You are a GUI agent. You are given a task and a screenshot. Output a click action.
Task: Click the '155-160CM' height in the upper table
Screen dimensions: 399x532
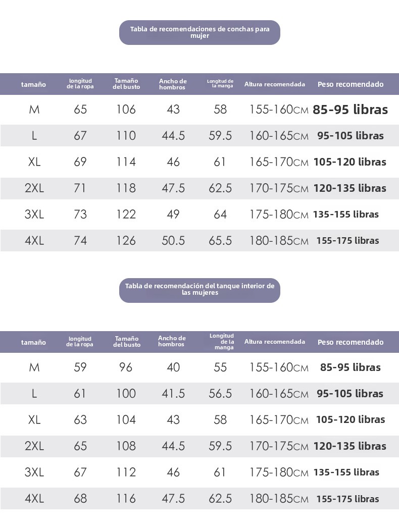tap(279, 109)
